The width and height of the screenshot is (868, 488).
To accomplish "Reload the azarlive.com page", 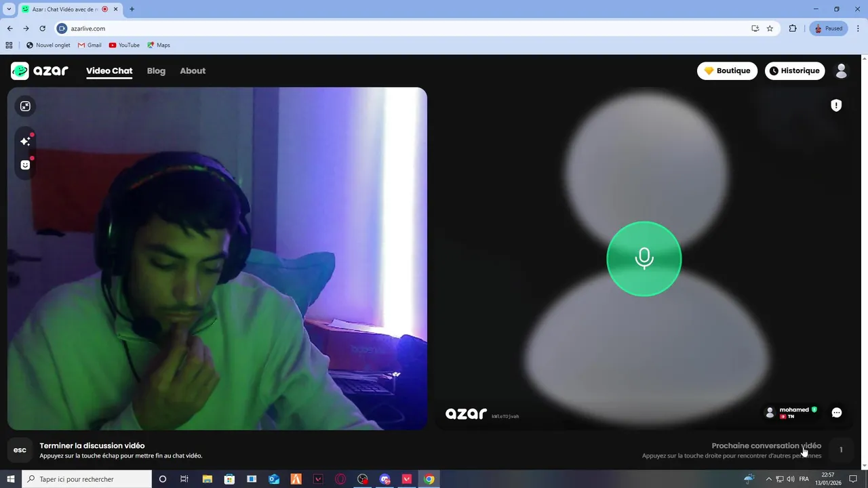I will [x=42, y=28].
